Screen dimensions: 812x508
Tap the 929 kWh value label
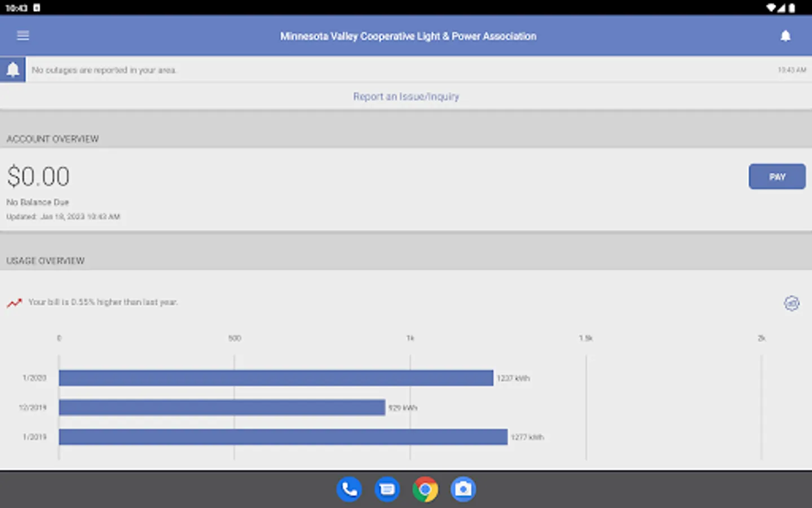(x=403, y=408)
